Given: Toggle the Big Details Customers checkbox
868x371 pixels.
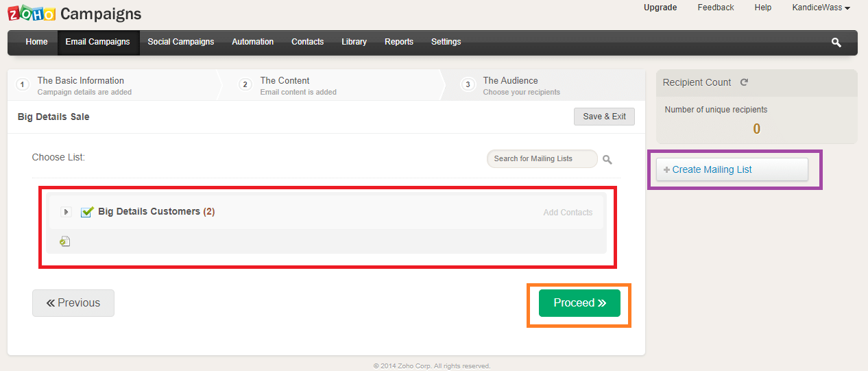Looking at the screenshot, I should point(86,212).
